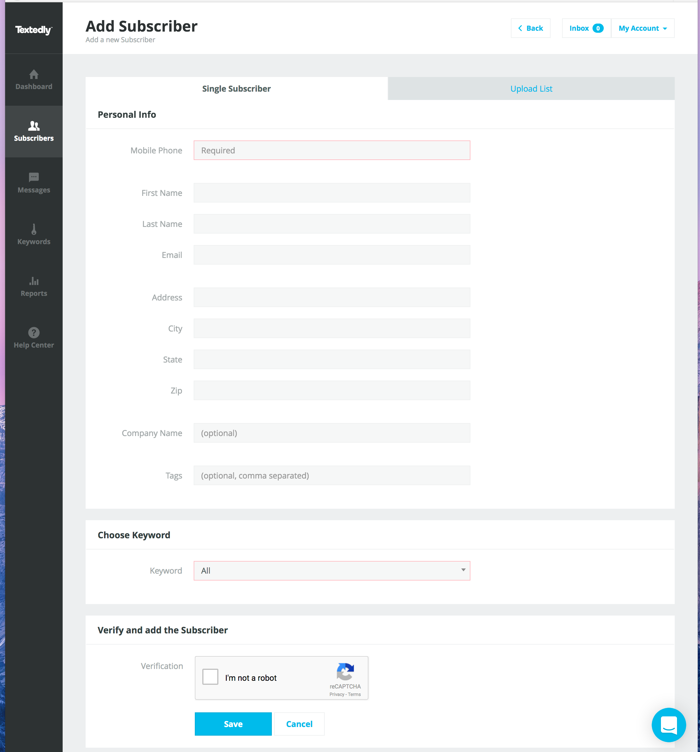Expand the Keyword dropdown set to All
This screenshot has width=700, height=752.
coord(332,570)
